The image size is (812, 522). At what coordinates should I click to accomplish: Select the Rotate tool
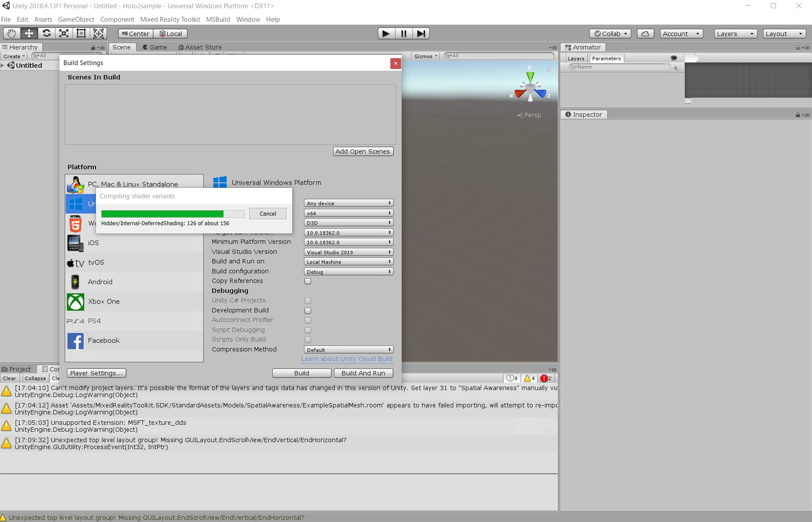46,33
